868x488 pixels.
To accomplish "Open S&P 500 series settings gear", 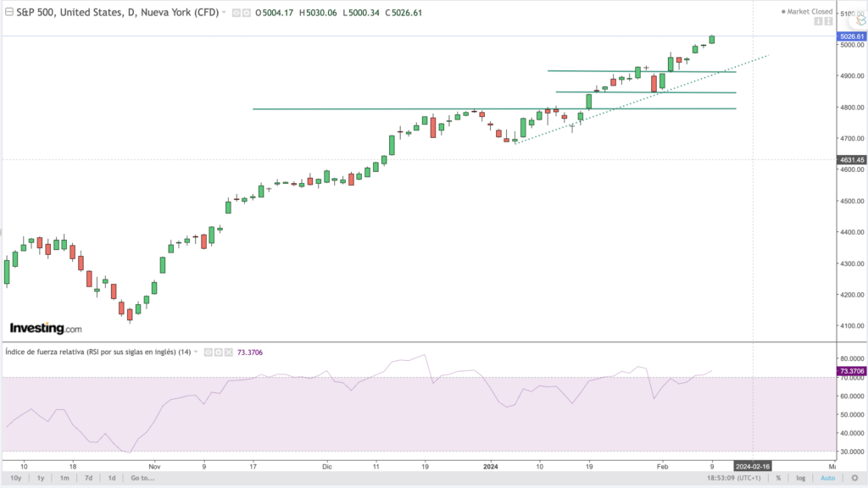I will click(x=246, y=14).
